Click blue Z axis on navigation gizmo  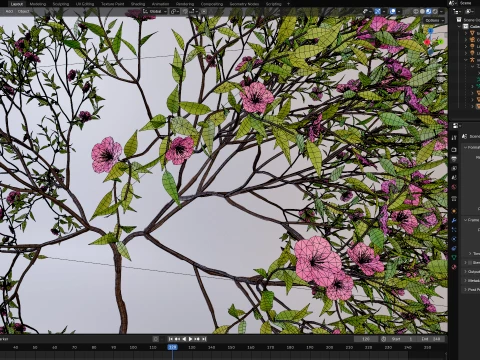pos(431,31)
